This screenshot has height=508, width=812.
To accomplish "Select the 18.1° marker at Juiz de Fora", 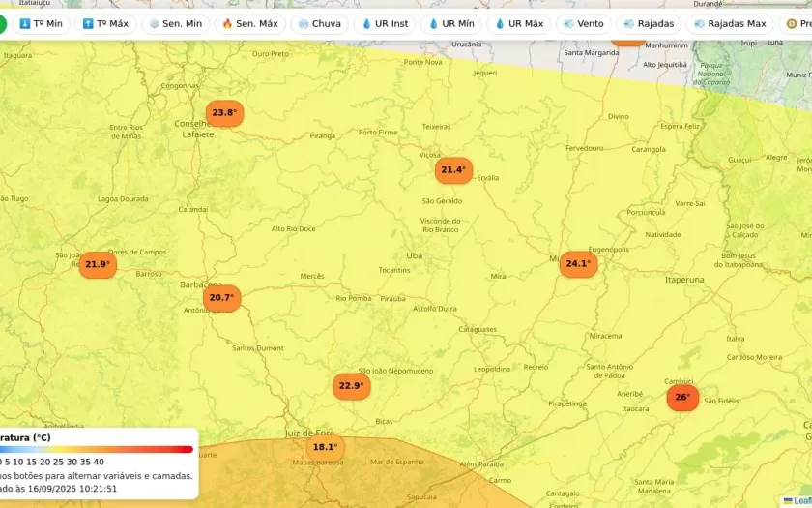I will pos(325,447).
